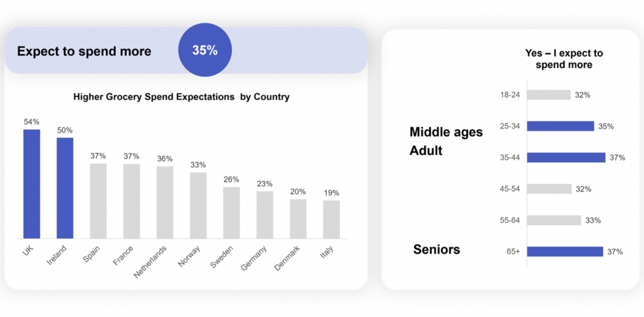This screenshot has height=317, width=644.
Task: Select the 'Expect to spend more' header banner
Action: pyautogui.click(x=84, y=52)
